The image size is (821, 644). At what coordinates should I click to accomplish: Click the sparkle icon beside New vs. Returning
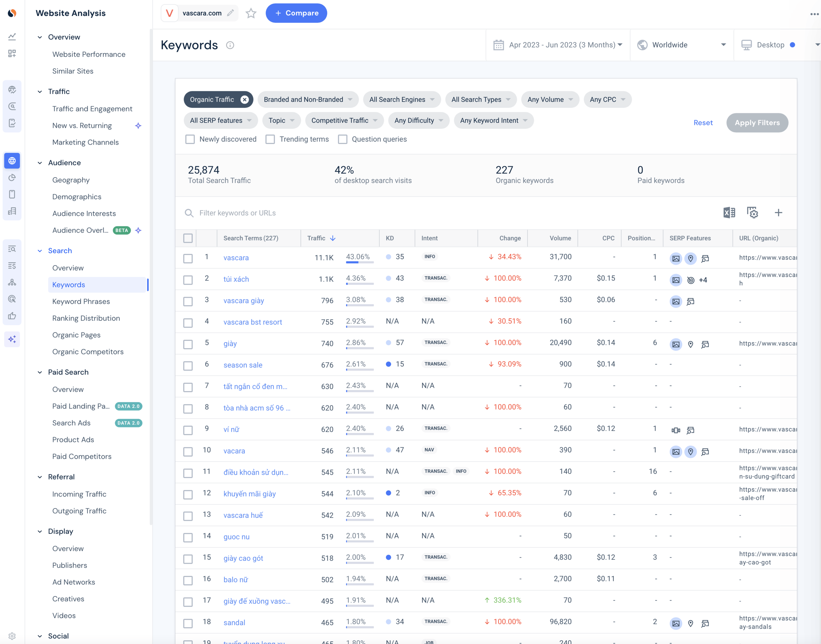point(138,125)
